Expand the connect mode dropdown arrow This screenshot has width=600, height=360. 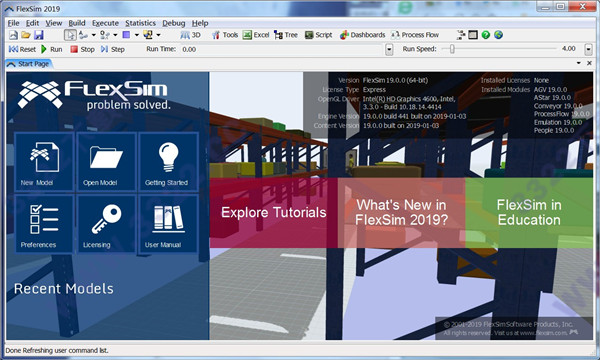click(x=93, y=35)
